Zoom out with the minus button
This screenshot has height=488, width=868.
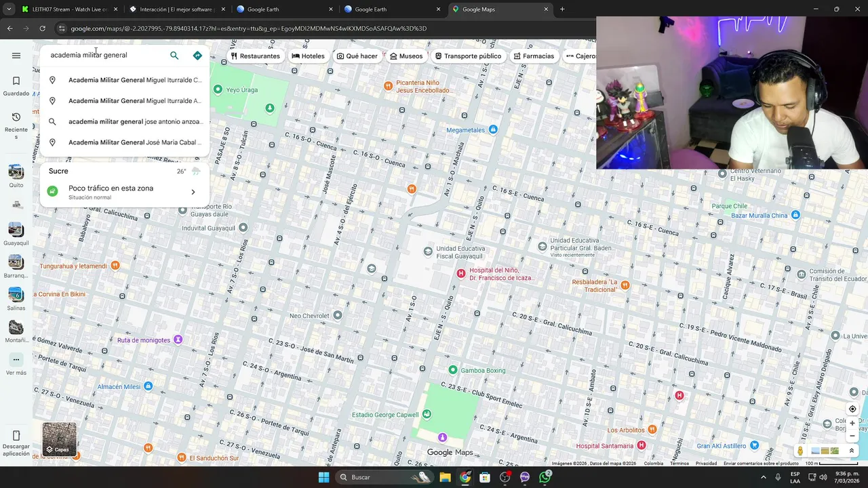coord(852,436)
